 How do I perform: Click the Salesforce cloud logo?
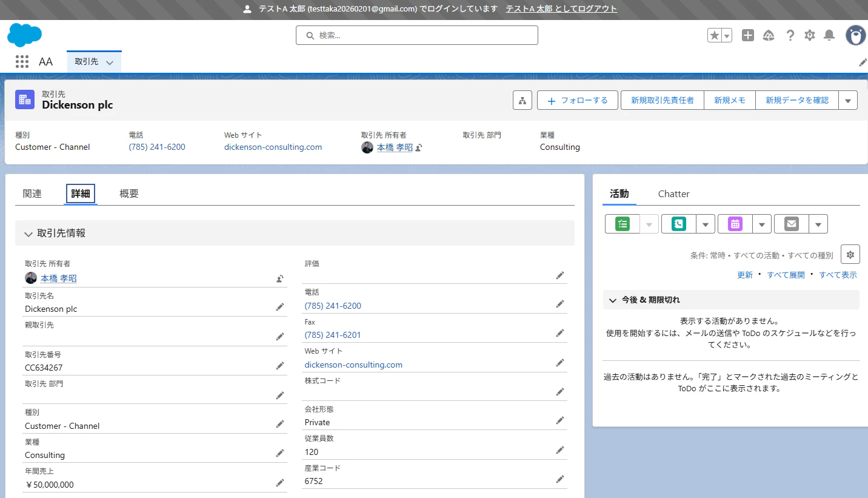click(24, 35)
